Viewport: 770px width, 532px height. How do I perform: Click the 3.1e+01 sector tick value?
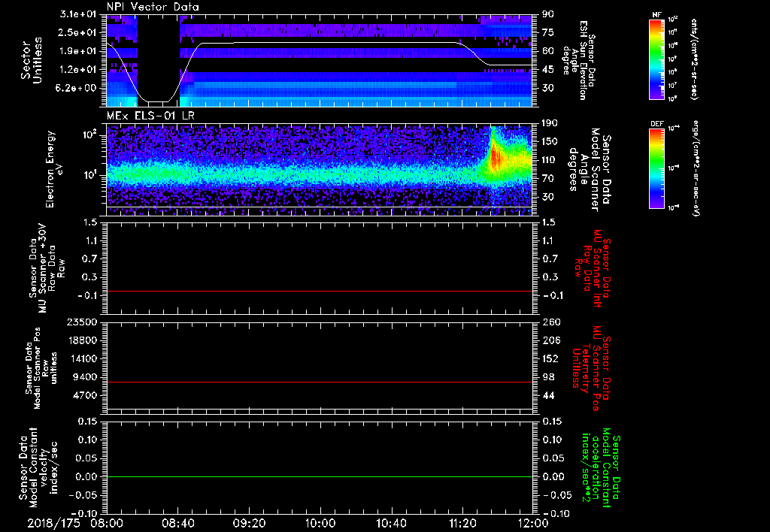pos(77,14)
